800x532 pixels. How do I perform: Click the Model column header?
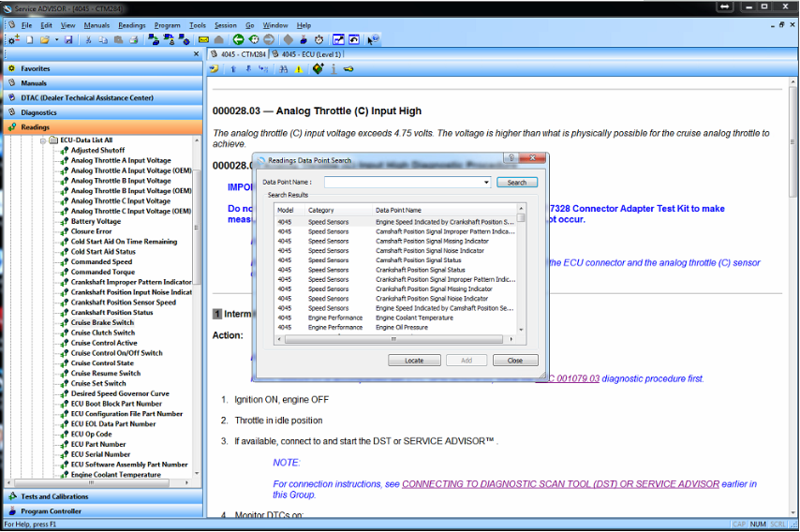tap(289, 210)
